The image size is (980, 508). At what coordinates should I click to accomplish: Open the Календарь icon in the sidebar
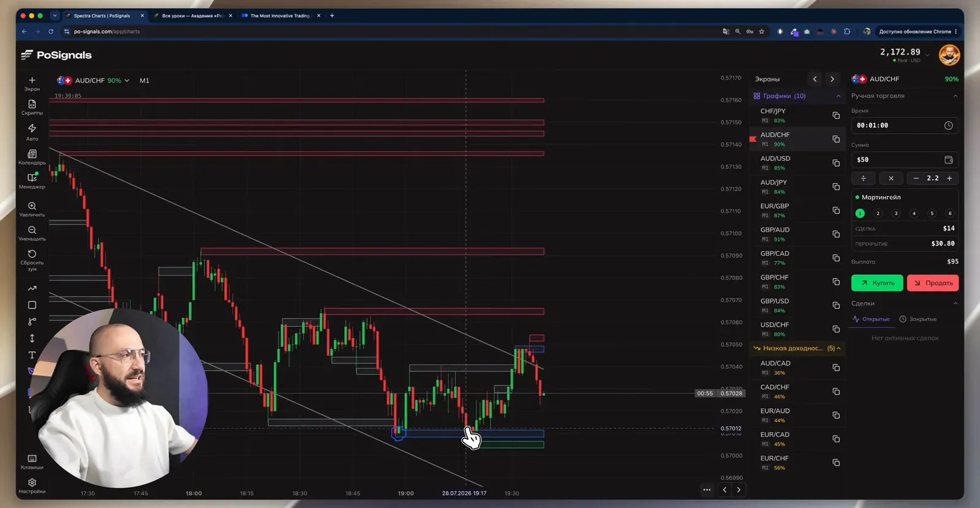(x=32, y=154)
